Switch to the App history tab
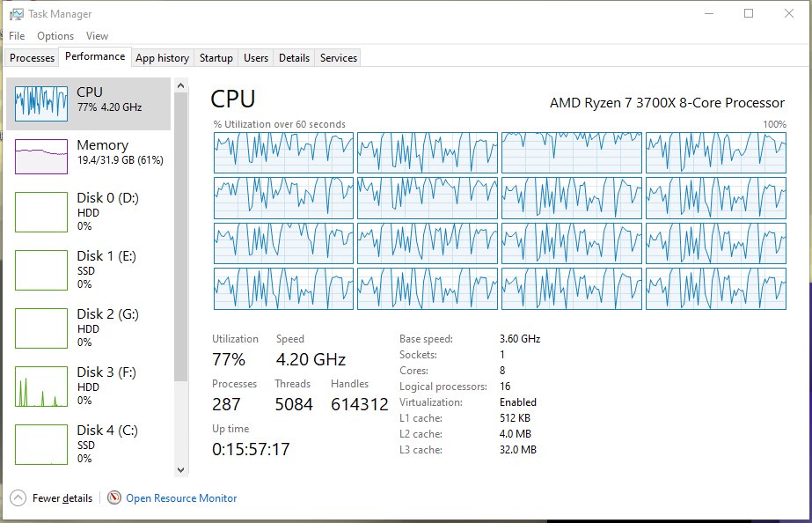The width and height of the screenshot is (812, 523). pyautogui.click(x=162, y=57)
